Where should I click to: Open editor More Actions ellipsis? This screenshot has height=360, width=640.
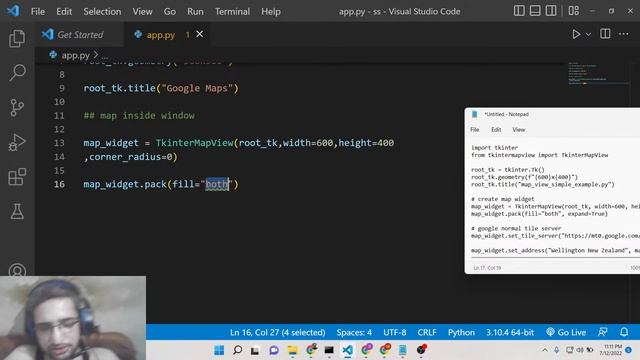[x=624, y=34]
